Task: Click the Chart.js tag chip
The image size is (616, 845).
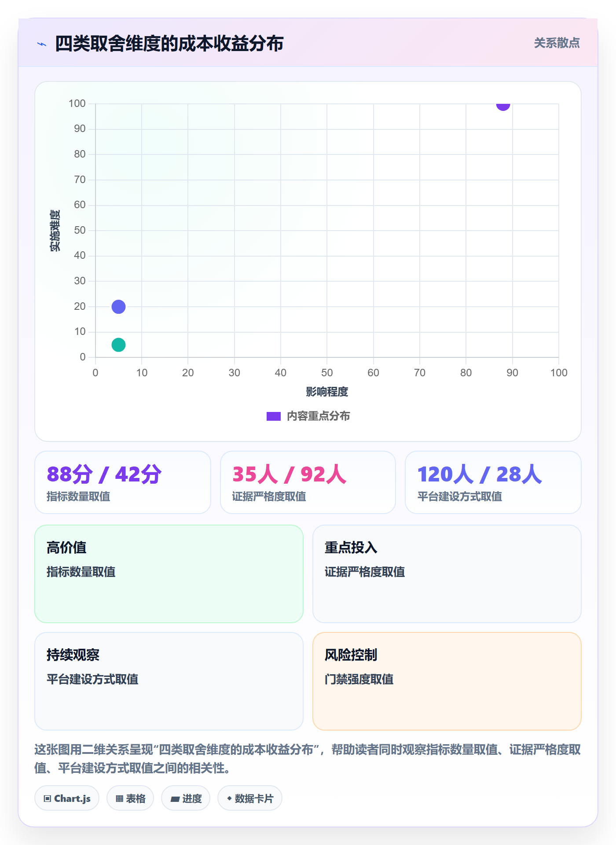Action: click(x=67, y=798)
